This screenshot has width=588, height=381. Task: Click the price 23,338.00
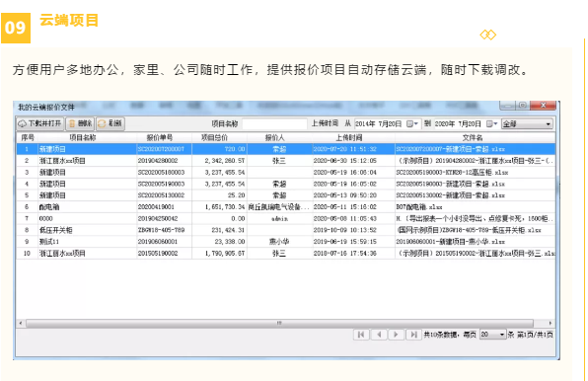pyautogui.click(x=230, y=242)
